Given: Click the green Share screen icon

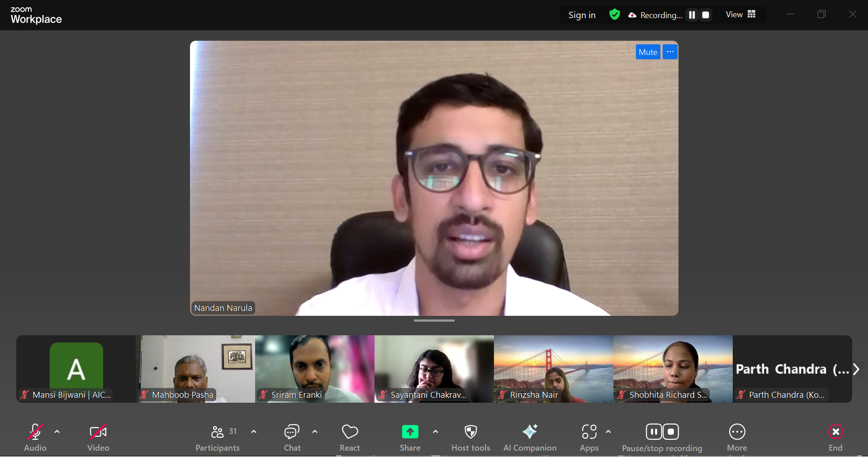Looking at the screenshot, I should (x=410, y=432).
